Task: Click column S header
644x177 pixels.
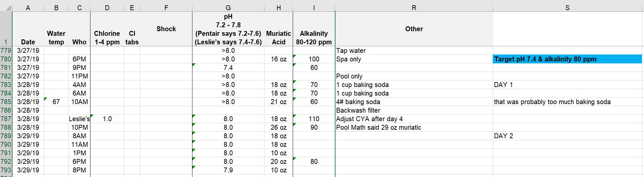Action: click(567, 8)
